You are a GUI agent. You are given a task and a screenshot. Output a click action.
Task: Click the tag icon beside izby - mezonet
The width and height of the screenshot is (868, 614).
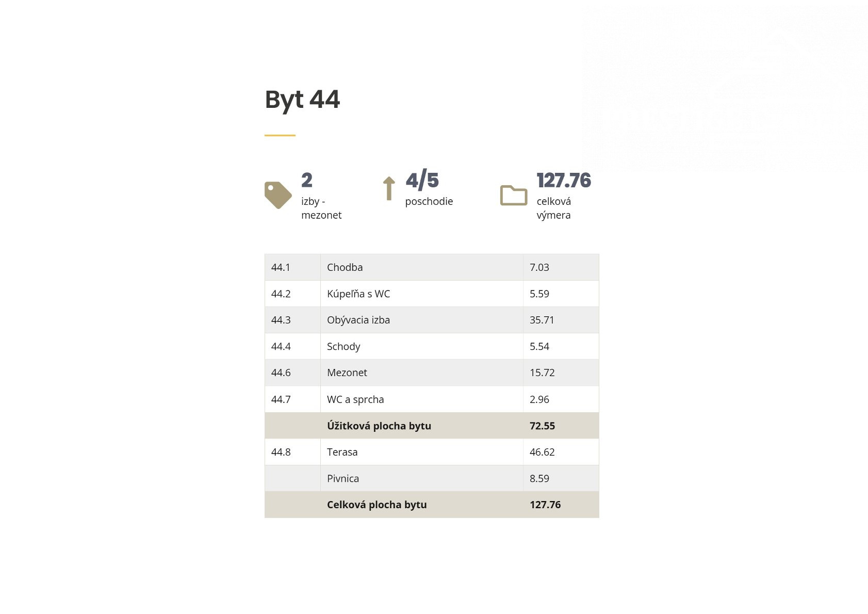[x=278, y=195]
